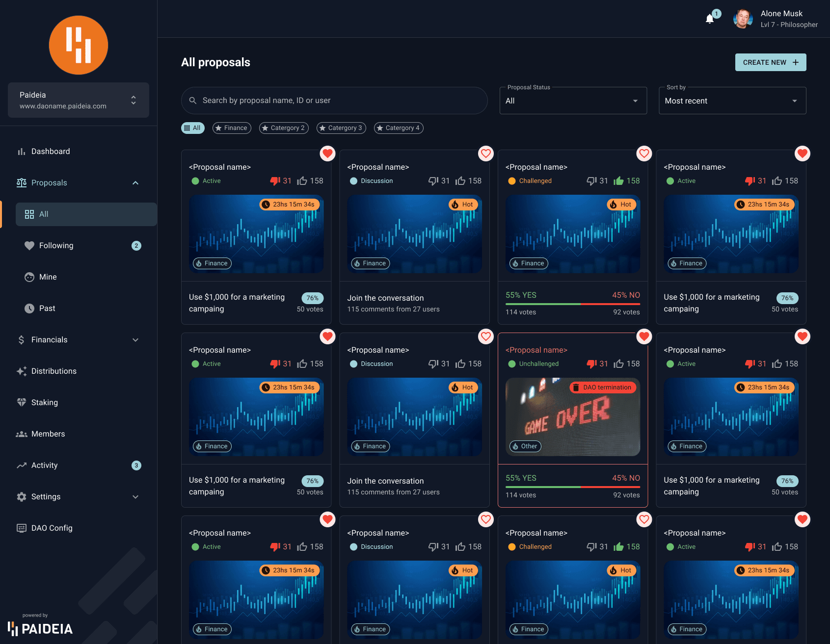830x644 pixels.
Task: Select the Distributions sidebar icon
Action: pyautogui.click(x=21, y=371)
